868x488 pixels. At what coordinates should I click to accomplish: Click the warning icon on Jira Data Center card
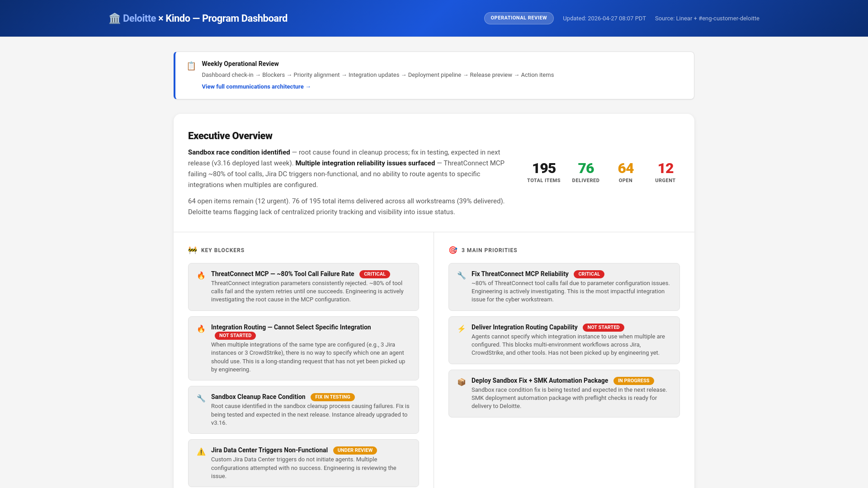point(201,452)
